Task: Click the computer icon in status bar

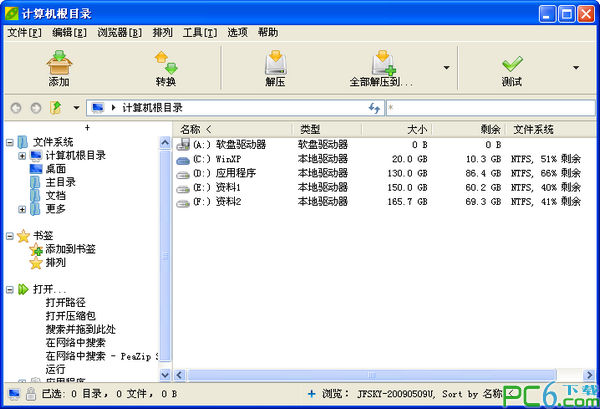Action: click(x=14, y=394)
